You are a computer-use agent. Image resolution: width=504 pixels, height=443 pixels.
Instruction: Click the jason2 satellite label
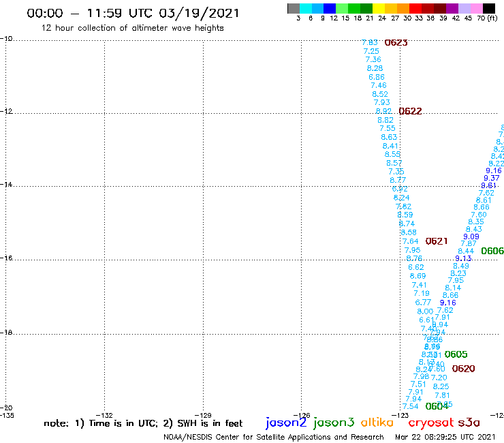pyautogui.click(x=286, y=423)
